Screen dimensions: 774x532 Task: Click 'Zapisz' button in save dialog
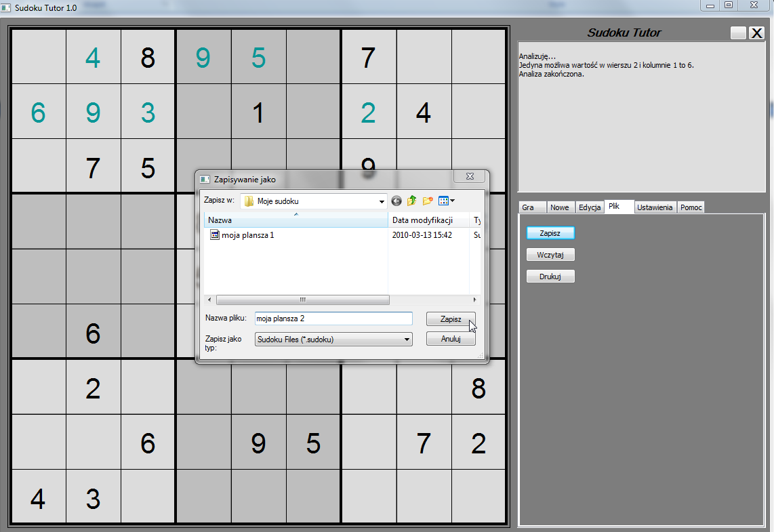451,319
